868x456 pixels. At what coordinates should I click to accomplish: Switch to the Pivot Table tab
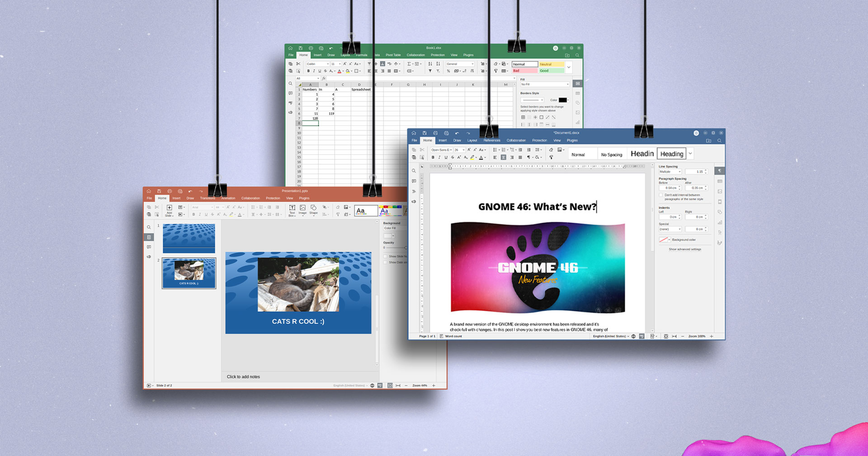coord(393,55)
